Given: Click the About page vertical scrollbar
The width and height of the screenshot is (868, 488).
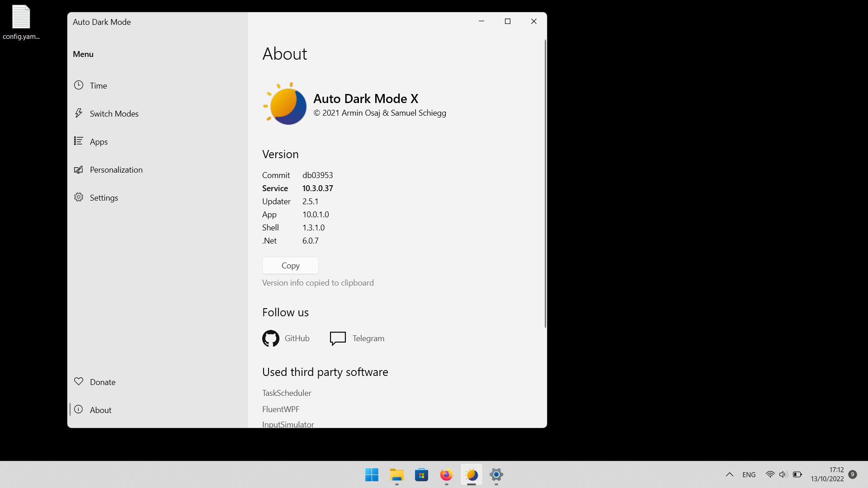Looking at the screenshot, I should coord(545,183).
